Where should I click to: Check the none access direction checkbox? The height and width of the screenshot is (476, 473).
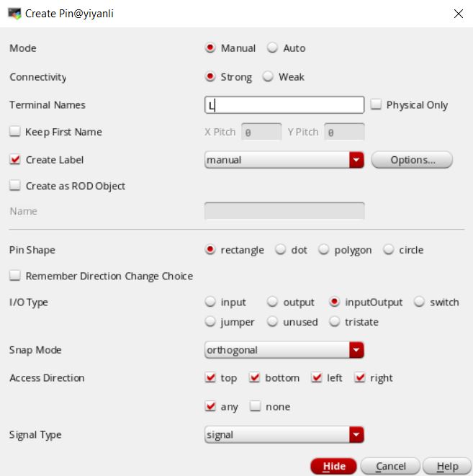tap(255, 406)
